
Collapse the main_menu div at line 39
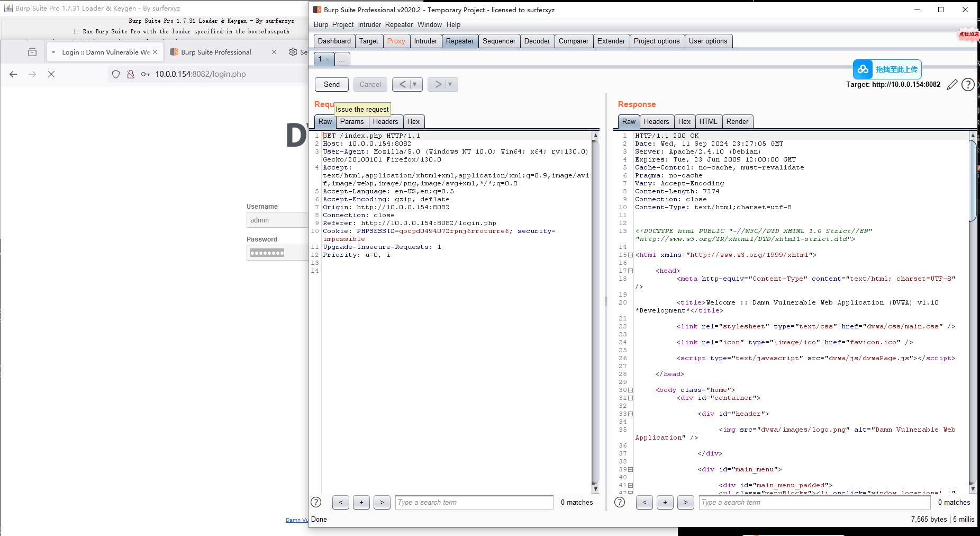(630, 470)
